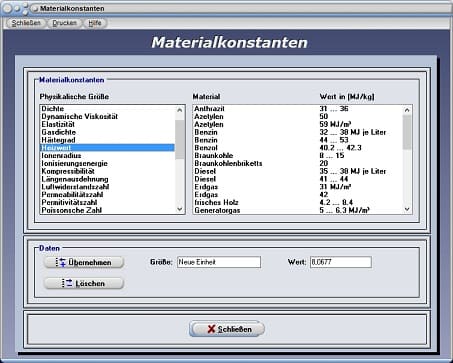Select the Erdgas row with value 42
The height and width of the screenshot is (363, 453).
click(x=298, y=195)
